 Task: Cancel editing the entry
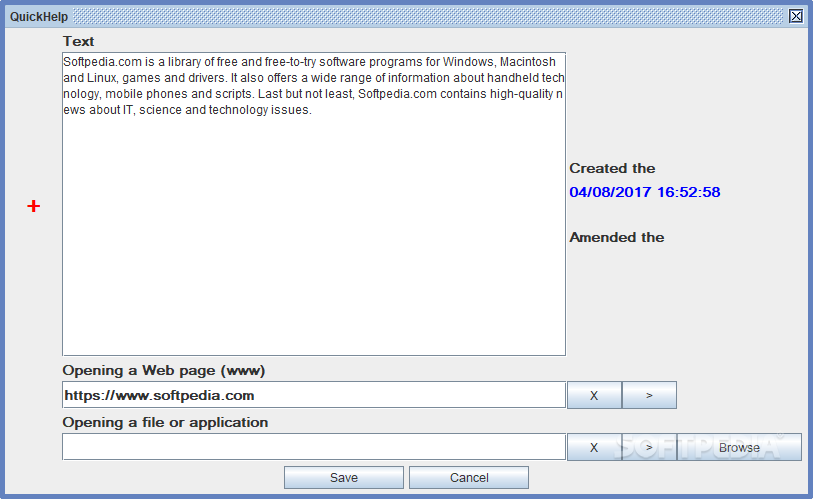(469, 477)
